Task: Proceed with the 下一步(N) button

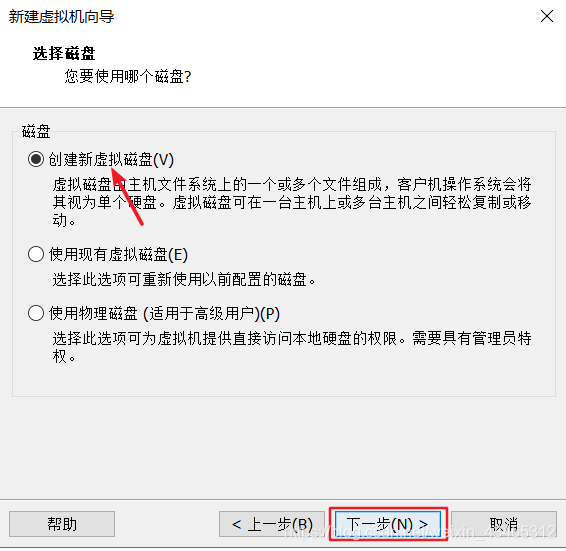Action: [x=388, y=524]
